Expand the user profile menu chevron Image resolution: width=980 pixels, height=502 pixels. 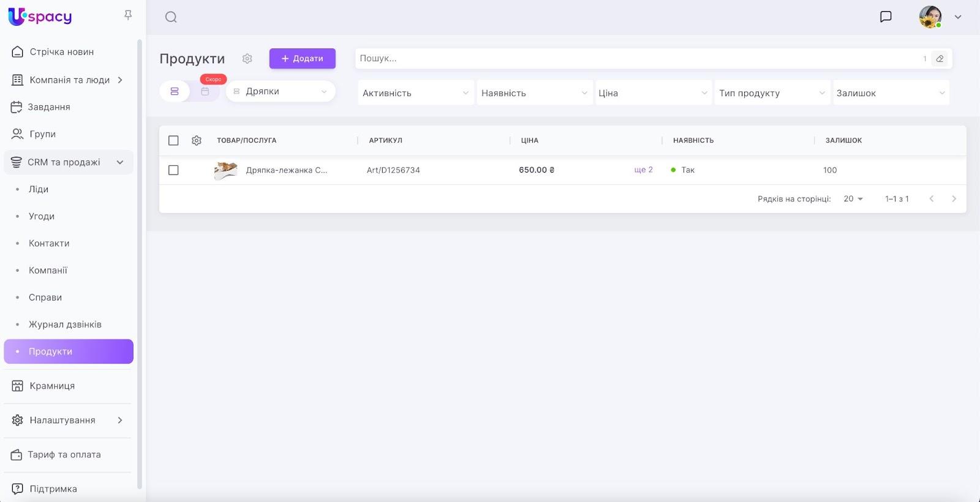[x=958, y=17]
